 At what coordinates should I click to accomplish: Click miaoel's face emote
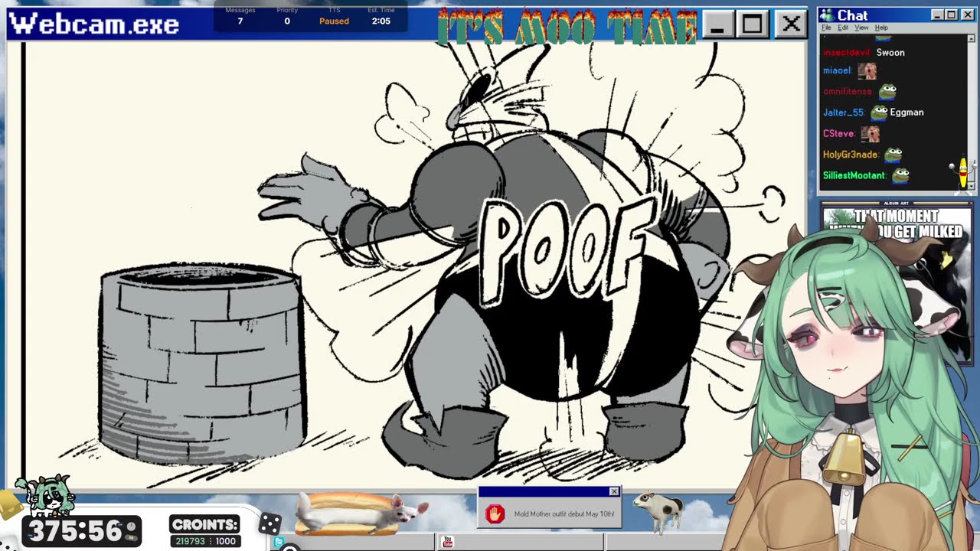867,70
